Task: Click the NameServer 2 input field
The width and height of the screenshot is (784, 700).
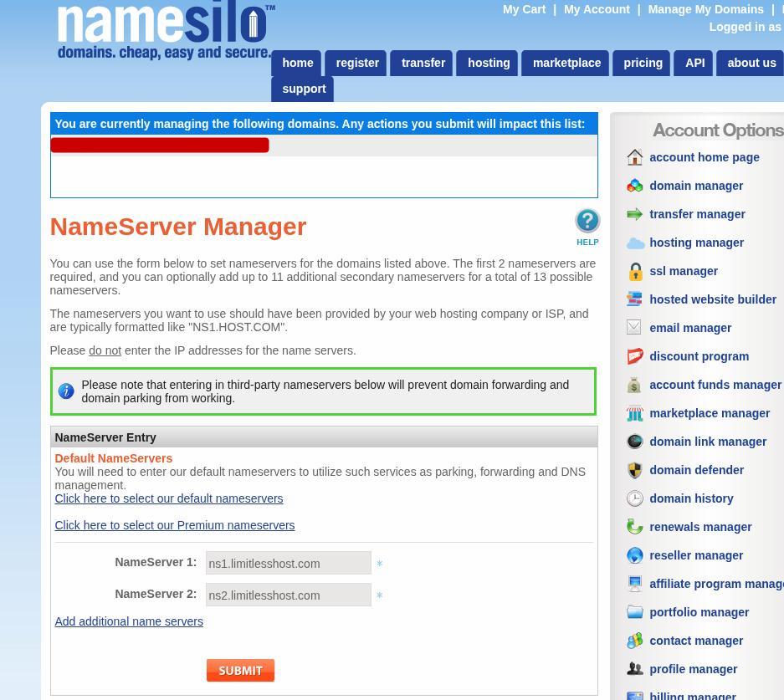Action: click(x=288, y=595)
